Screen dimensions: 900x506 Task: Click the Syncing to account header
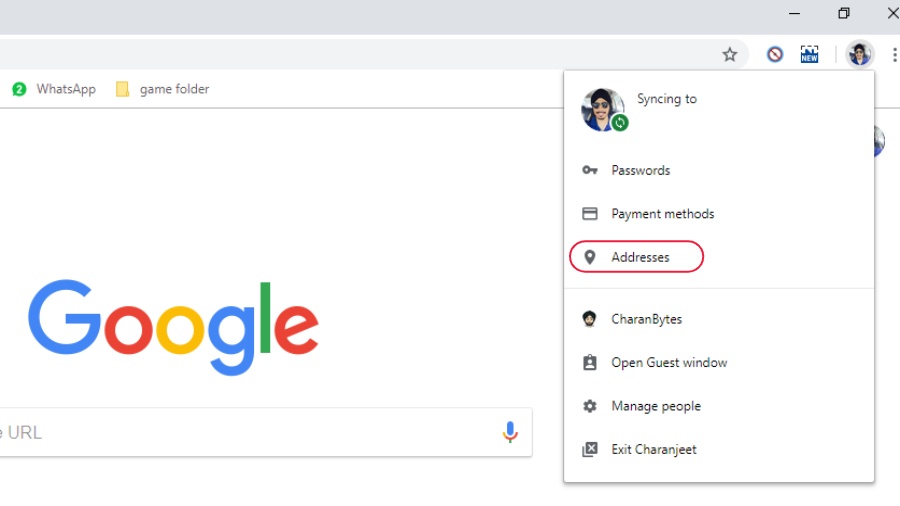667,99
